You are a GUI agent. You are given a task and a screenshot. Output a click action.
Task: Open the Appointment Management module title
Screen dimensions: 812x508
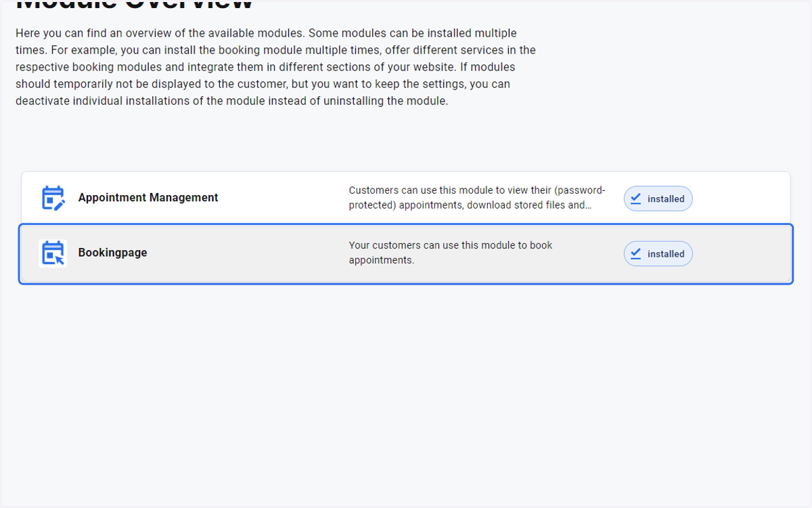click(148, 198)
